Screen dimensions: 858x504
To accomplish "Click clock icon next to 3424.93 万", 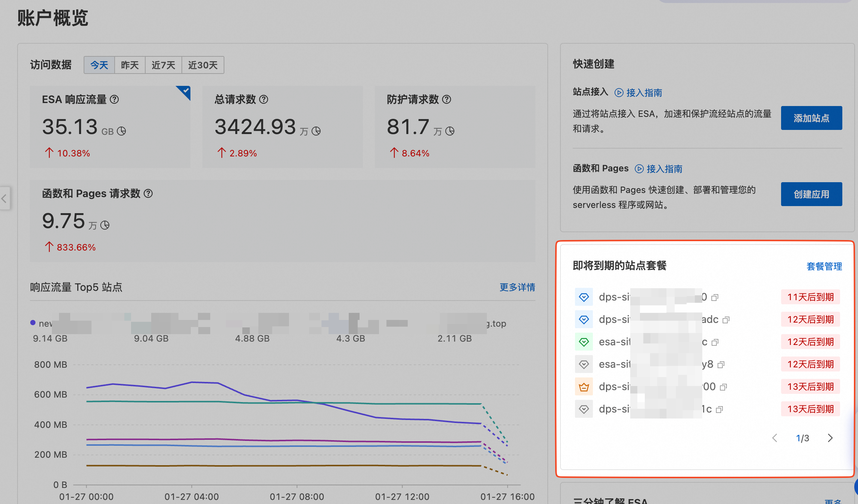I will (316, 131).
